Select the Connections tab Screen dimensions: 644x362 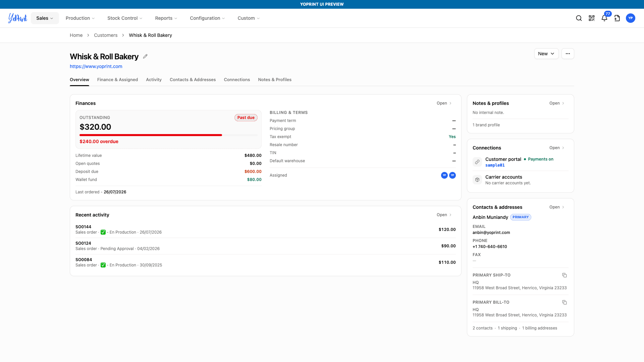coord(237,80)
